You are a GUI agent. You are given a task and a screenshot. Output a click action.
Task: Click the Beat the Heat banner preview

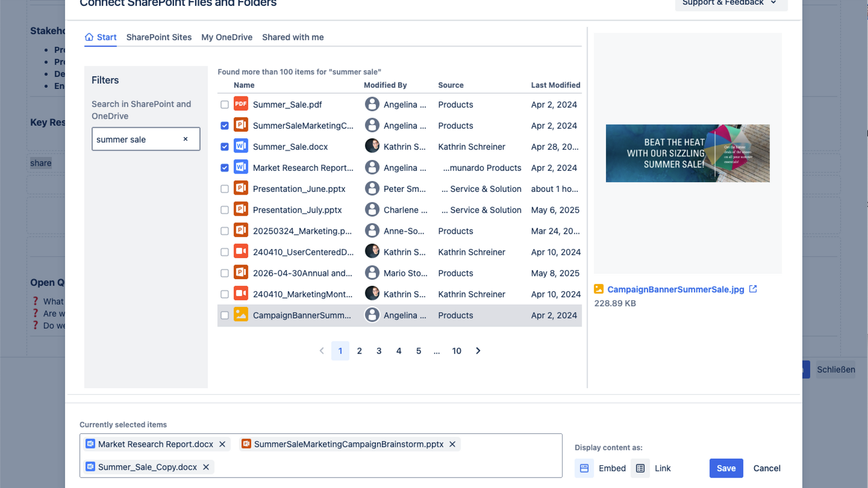(x=687, y=153)
